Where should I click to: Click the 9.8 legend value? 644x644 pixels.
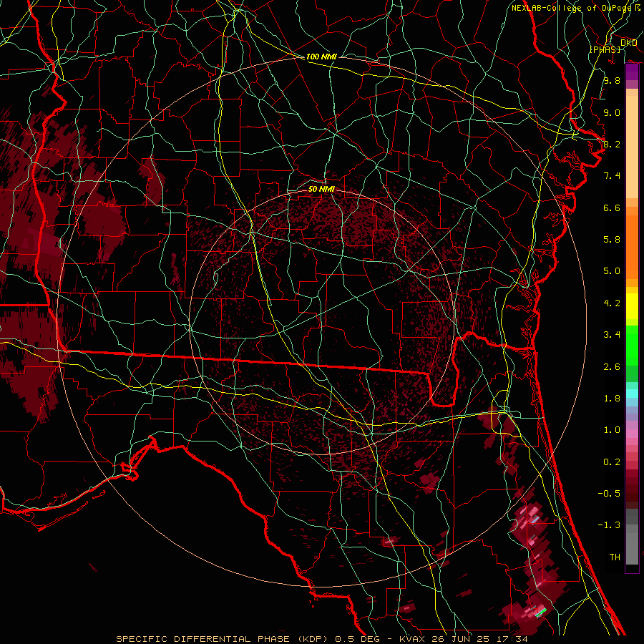[612, 80]
